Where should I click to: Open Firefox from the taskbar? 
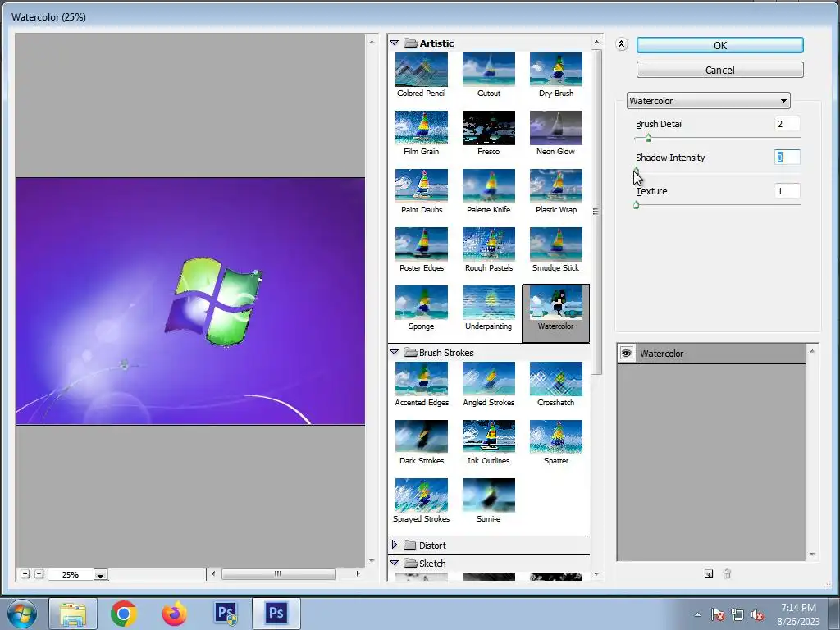coord(175,614)
